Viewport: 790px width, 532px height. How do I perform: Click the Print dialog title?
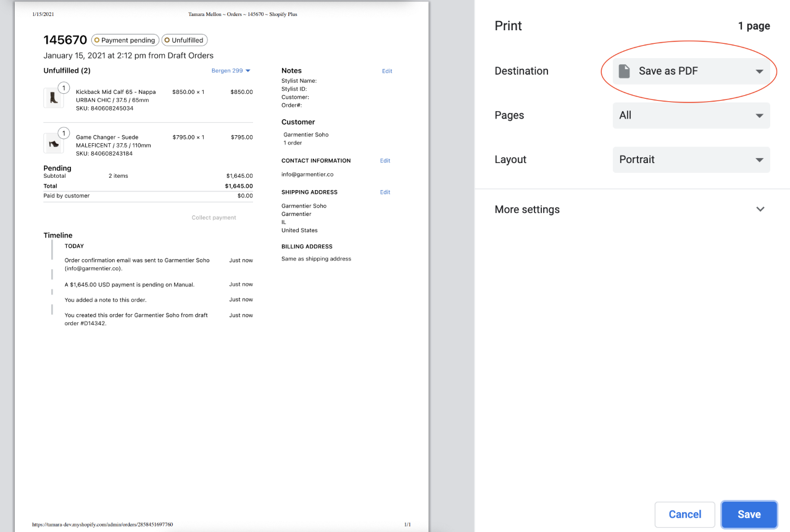click(508, 26)
